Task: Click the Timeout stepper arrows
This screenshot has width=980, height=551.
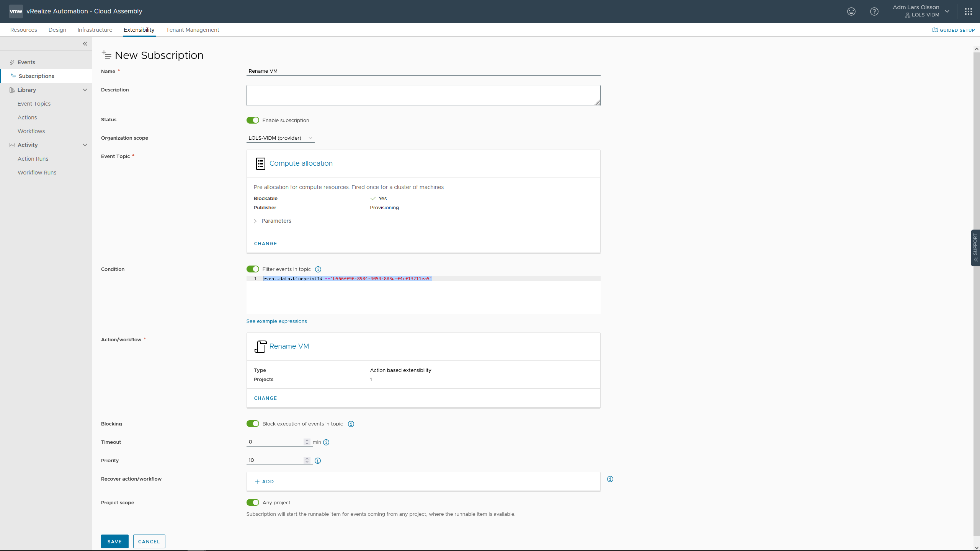Action: [307, 442]
